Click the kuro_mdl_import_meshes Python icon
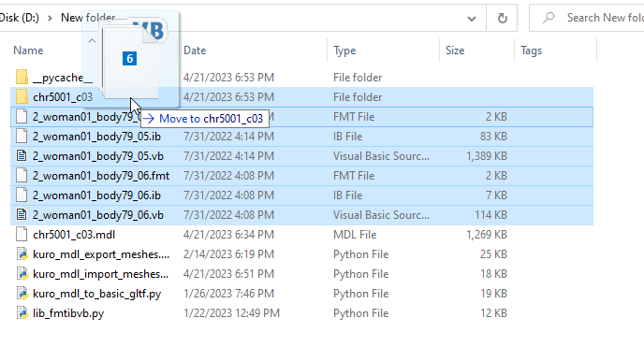Image resolution: width=644 pixels, height=347 pixels. [22, 274]
